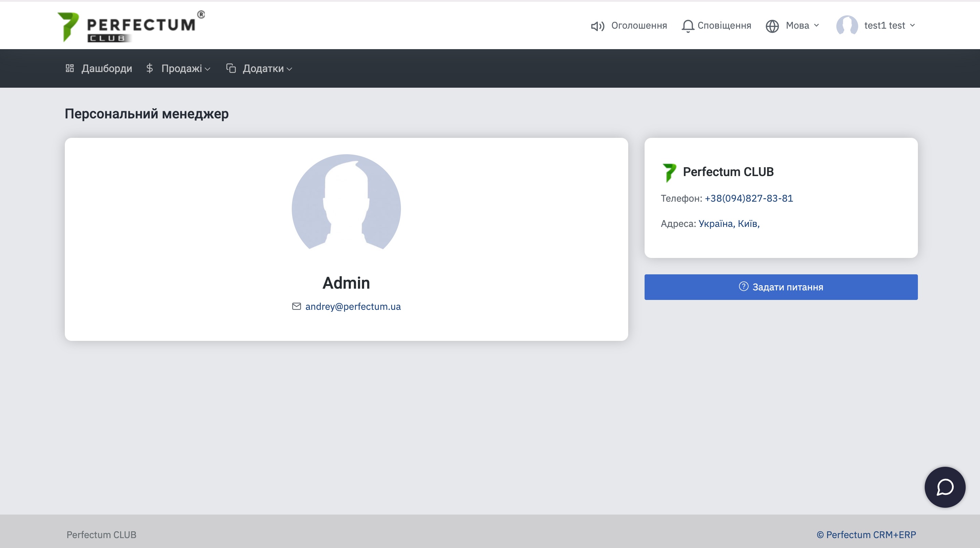Open the chat bubble widget

[x=945, y=487]
